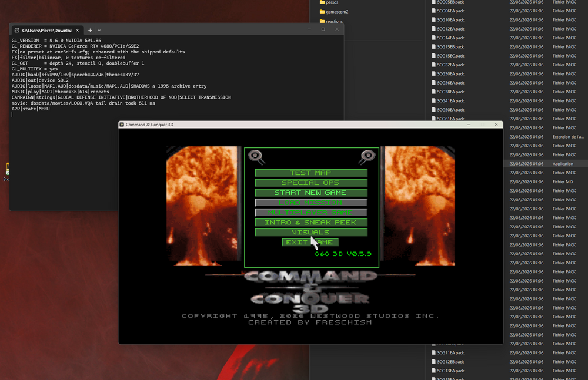Click the SCG06EA.pack file icon
The width and height of the screenshot is (588, 380).
(x=434, y=11)
